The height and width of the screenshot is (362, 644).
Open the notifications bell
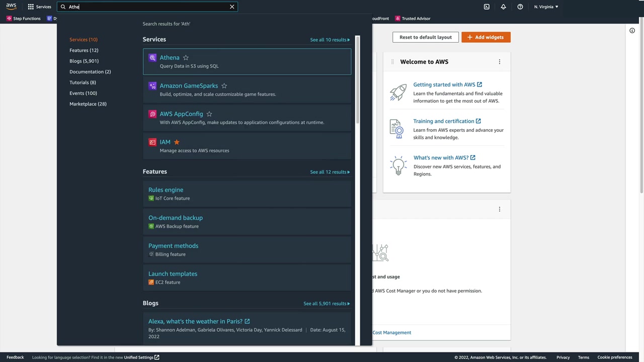pyautogui.click(x=503, y=7)
